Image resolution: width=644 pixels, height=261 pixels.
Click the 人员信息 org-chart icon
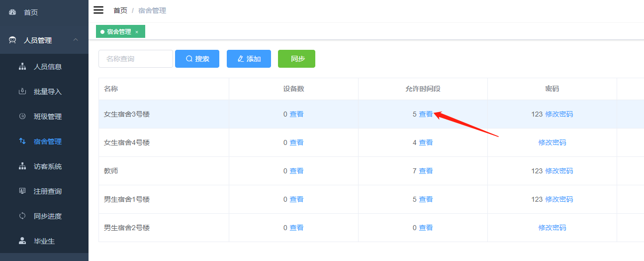point(22,67)
